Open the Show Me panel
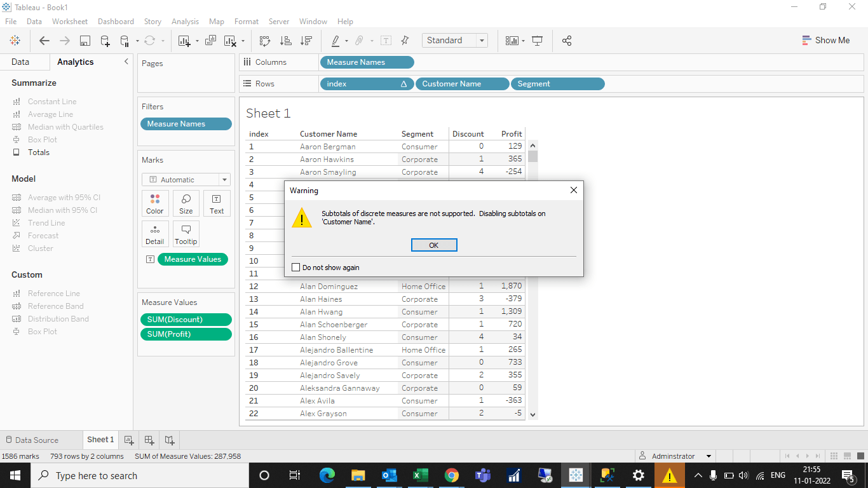 (x=826, y=39)
